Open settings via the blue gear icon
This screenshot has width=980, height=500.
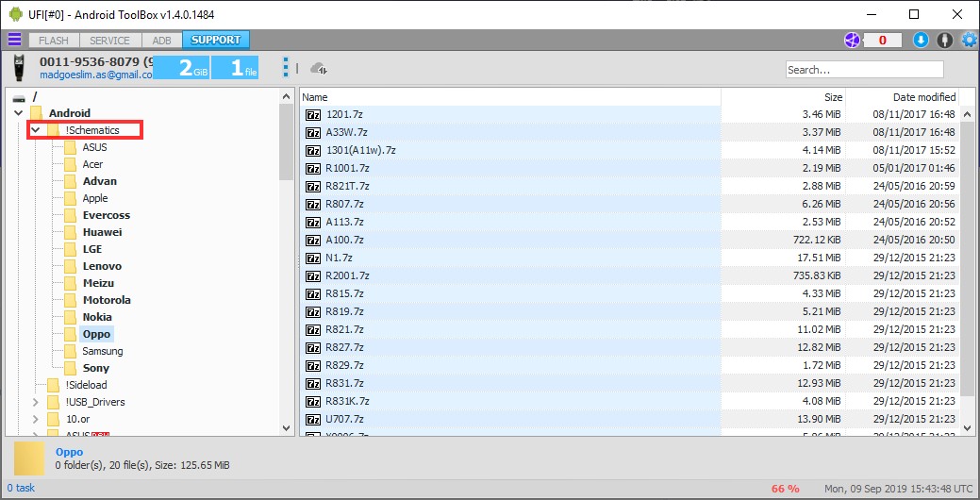[x=970, y=40]
